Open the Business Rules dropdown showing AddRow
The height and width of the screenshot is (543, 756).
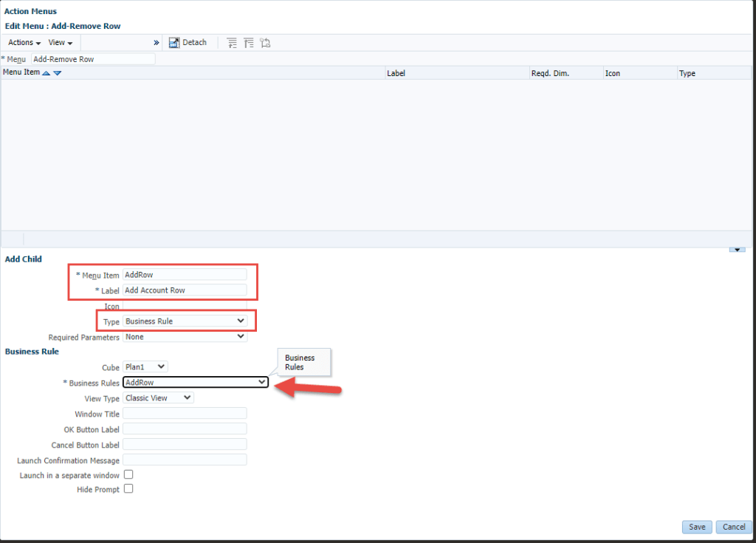tap(195, 382)
